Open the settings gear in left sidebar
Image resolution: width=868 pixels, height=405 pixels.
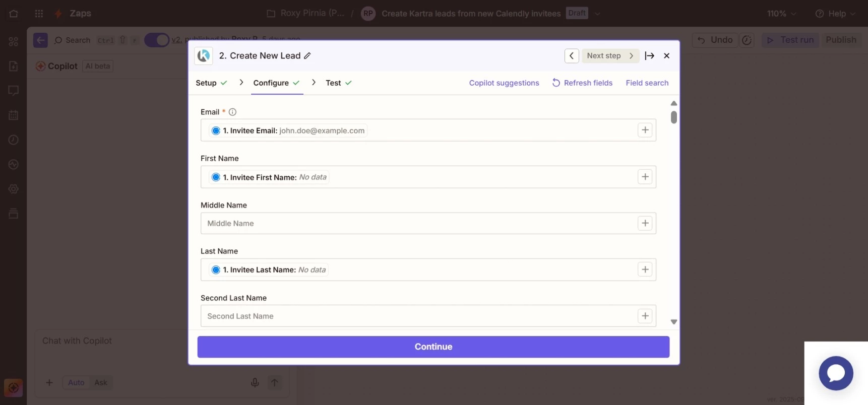tap(14, 189)
